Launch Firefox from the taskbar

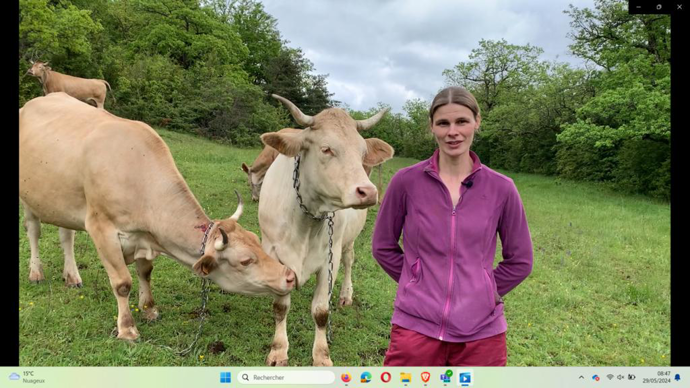[x=346, y=377]
